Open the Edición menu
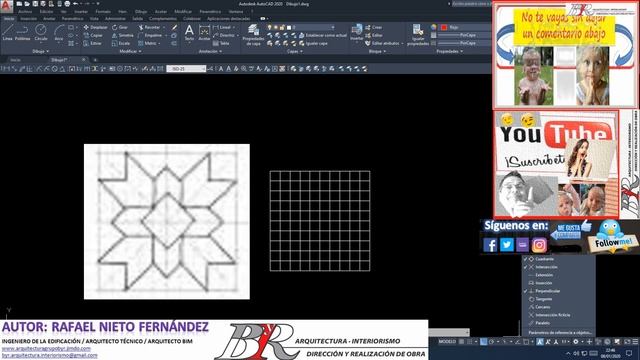This screenshot has width=640, height=360. [x=46, y=12]
